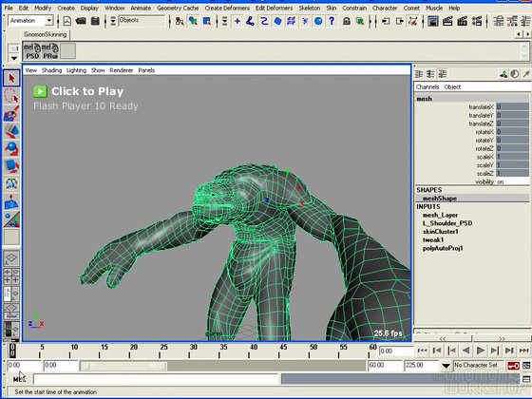
Task: Open the script editor icon
Action: [x=526, y=379]
